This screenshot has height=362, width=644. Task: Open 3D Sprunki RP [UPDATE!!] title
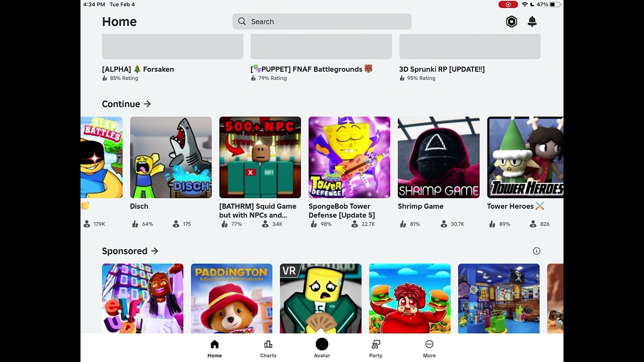click(x=442, y=69)
